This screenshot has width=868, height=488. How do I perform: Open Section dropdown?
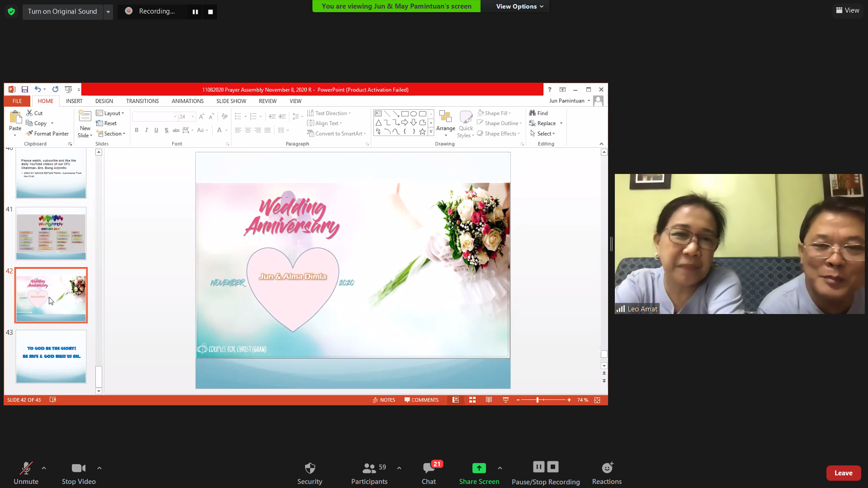pyautogui.click(x=111, y=133)
